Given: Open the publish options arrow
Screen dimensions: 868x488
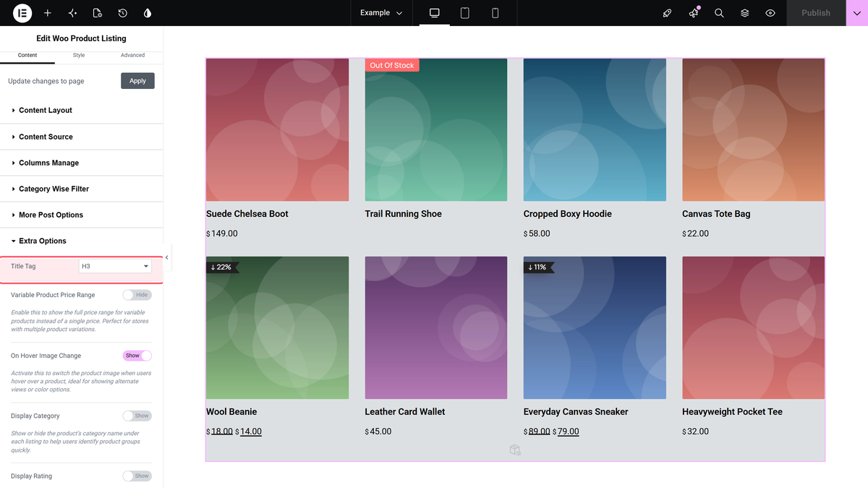Looking at the screenshot, I should [x=857, y=13].
